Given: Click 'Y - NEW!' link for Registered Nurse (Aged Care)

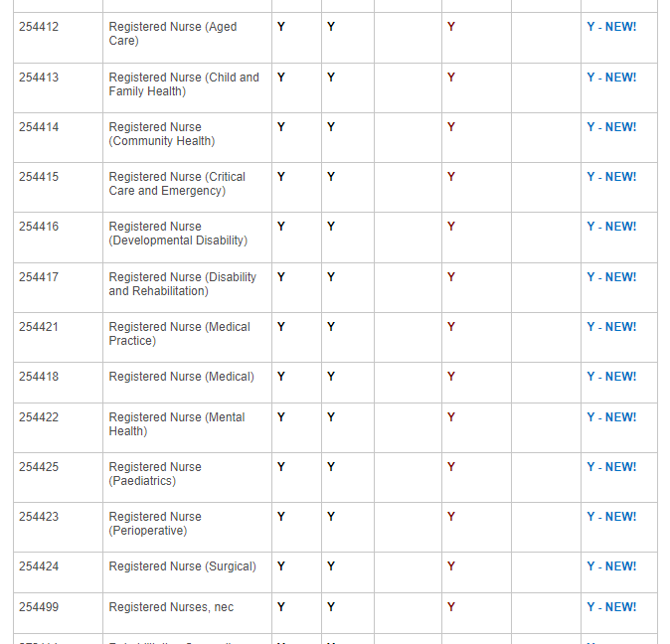Looking at the screenshot, I should click(610, 27).
